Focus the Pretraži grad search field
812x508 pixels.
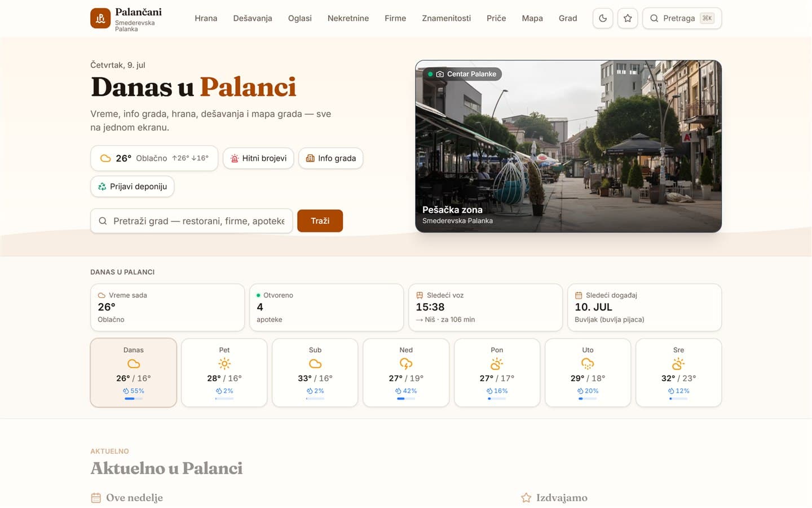click(192, 221)
